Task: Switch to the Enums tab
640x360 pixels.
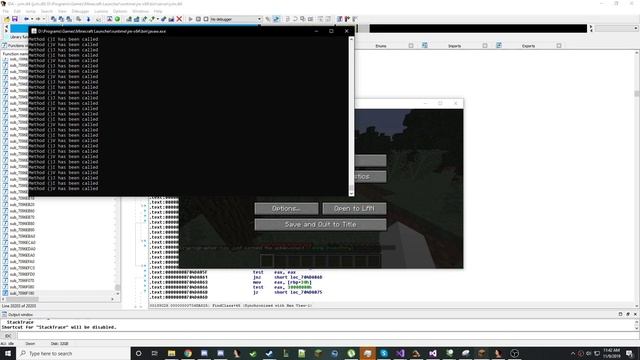Action: (x=381, y=46)
